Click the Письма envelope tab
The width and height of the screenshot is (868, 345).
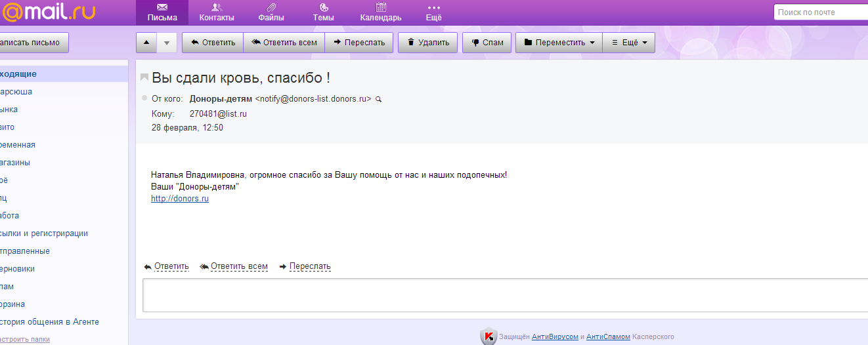tap(162, 12)
